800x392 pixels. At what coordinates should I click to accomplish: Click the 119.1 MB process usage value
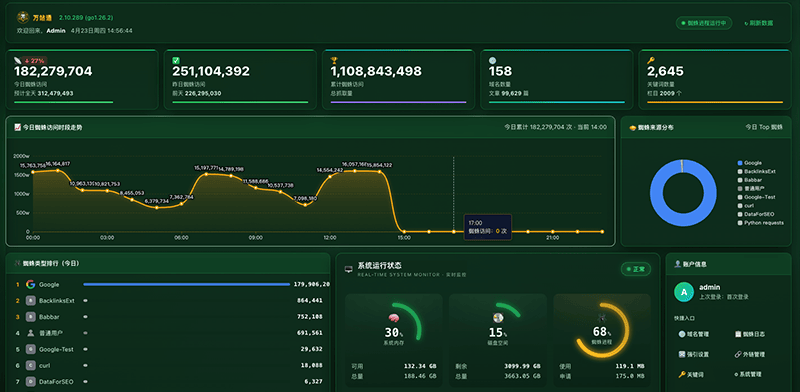coord(630,366)
